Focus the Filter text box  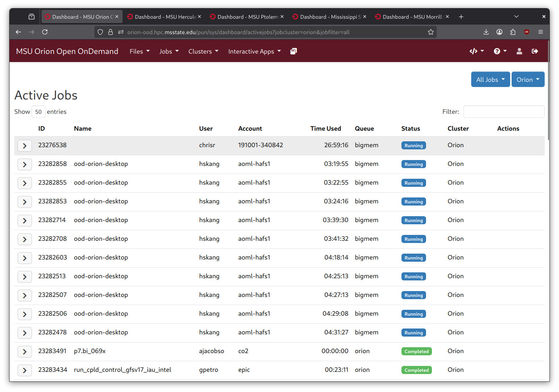click(504, 112)
